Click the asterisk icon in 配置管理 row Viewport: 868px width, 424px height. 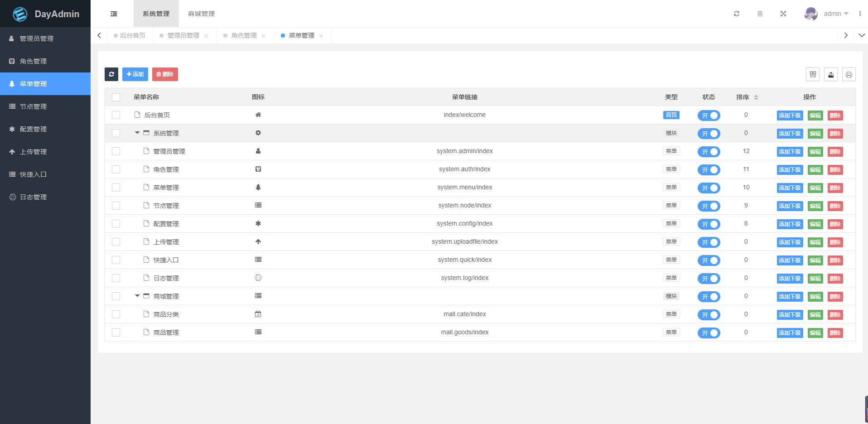[x=258, y=223]
